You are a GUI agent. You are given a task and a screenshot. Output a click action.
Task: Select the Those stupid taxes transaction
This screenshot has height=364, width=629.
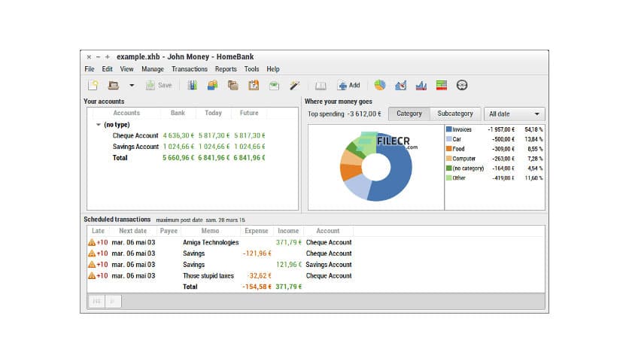(316, 276)
